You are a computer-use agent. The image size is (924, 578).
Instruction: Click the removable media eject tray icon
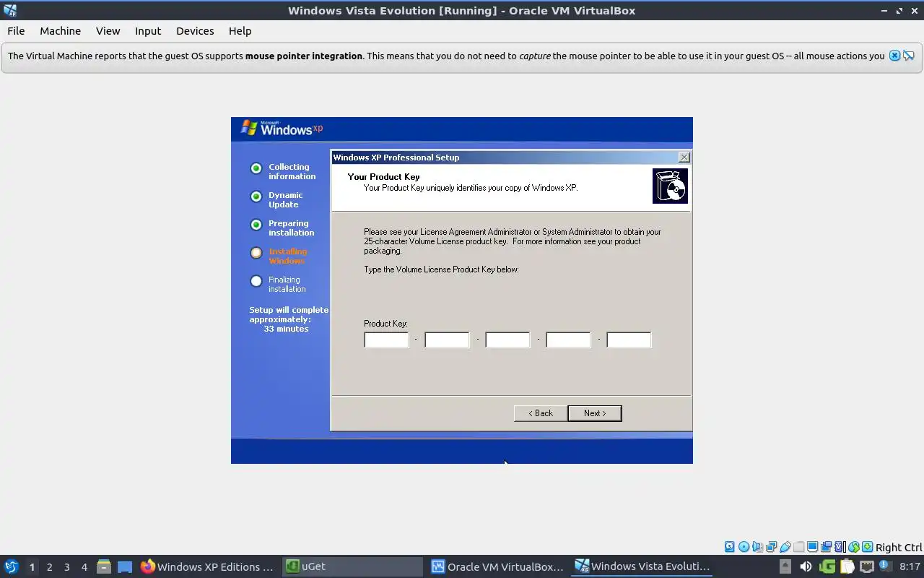pyautogui.click(x=785, y=566)
